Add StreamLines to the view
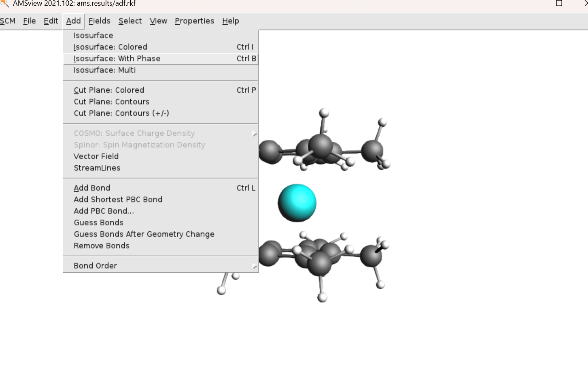The width and height of the screenshot is (588, 365). pyautogui.click(x=161, y=168)
